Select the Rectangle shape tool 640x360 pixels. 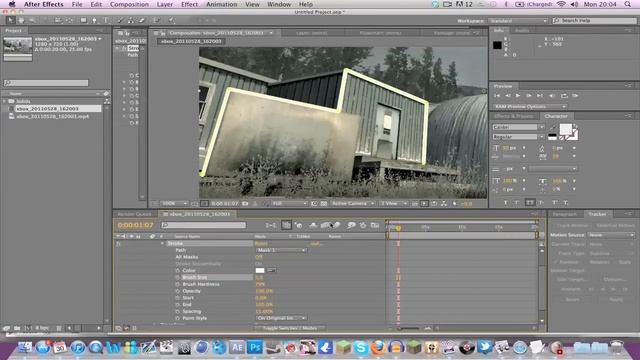click(x=83, y=20)
